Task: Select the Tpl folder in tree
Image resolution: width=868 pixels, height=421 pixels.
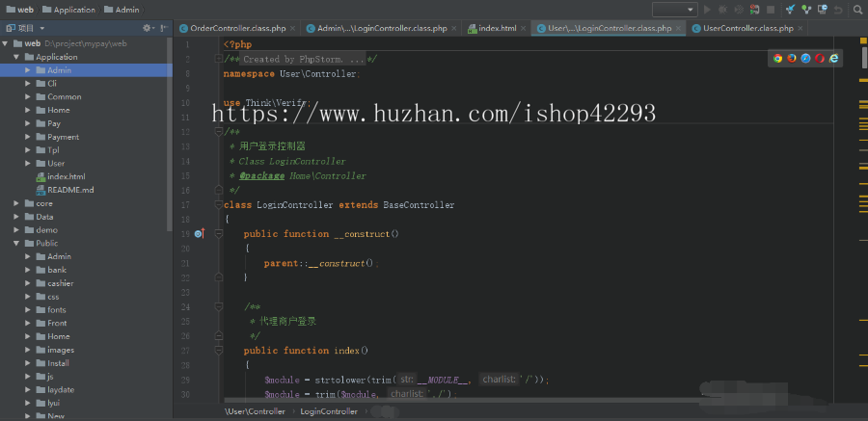Action: (x=47, y=150)
